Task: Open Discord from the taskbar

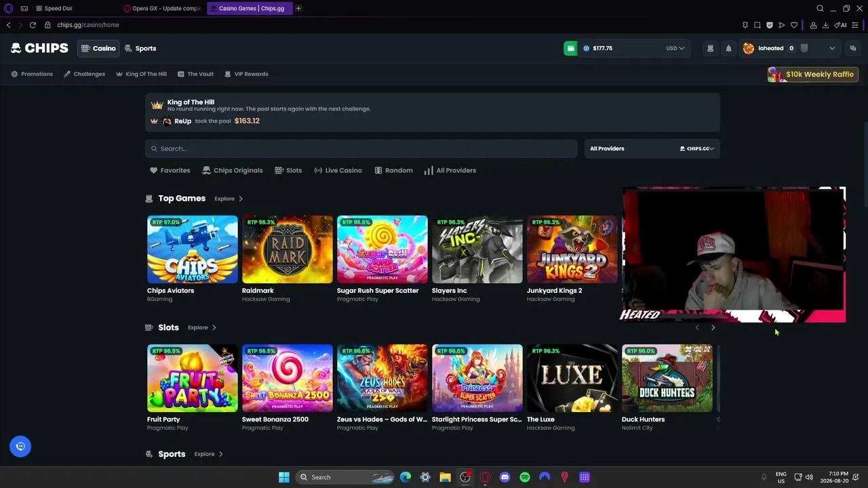Action: (505, 477)
